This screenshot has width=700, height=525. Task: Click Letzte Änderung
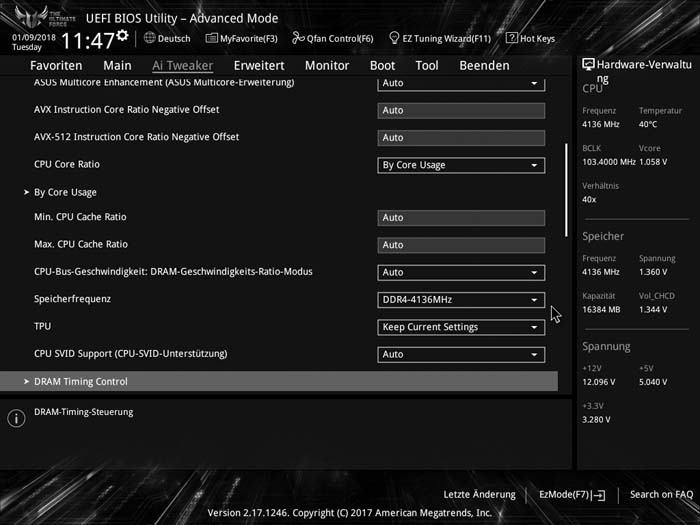[x=479, y=495]
